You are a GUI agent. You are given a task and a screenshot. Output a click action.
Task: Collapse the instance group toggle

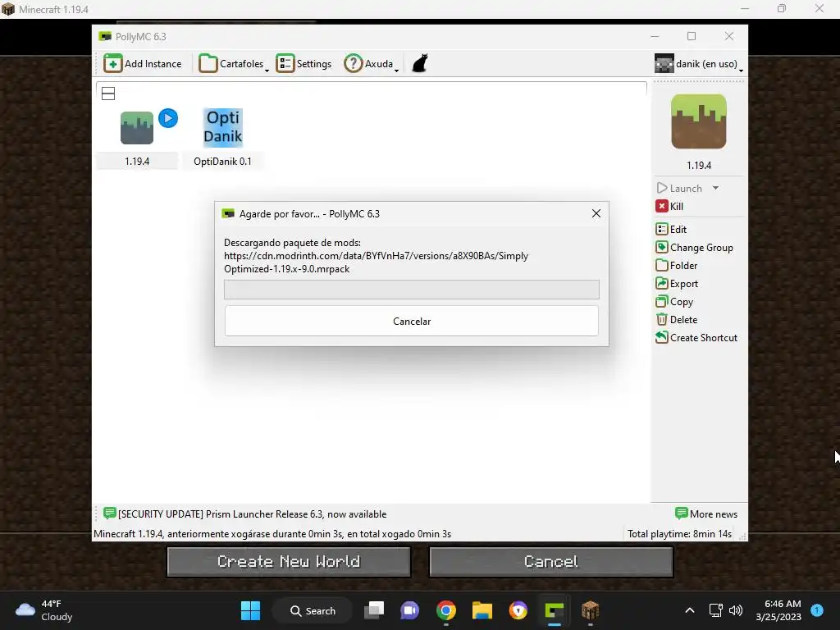(x=108, y=94)
